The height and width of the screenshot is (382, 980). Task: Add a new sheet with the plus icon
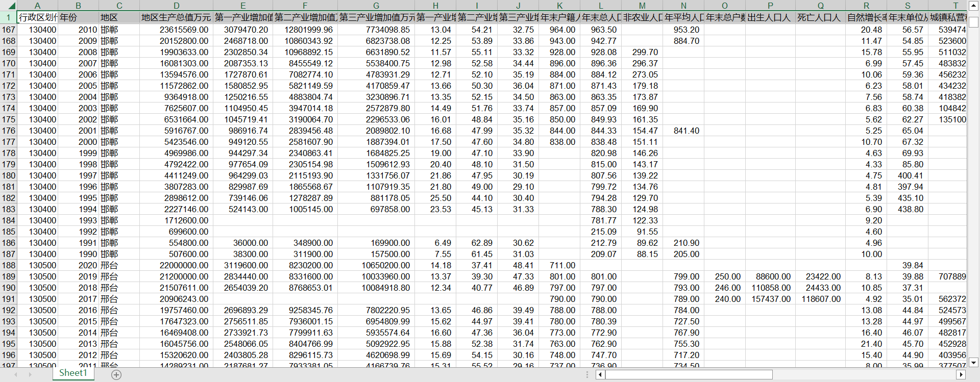(116, 375)
